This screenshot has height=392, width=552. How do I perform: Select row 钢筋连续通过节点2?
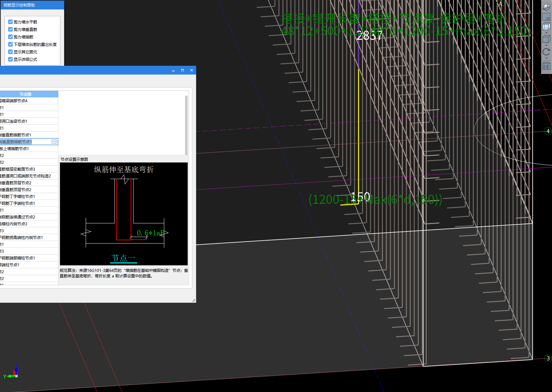(29, 217)
